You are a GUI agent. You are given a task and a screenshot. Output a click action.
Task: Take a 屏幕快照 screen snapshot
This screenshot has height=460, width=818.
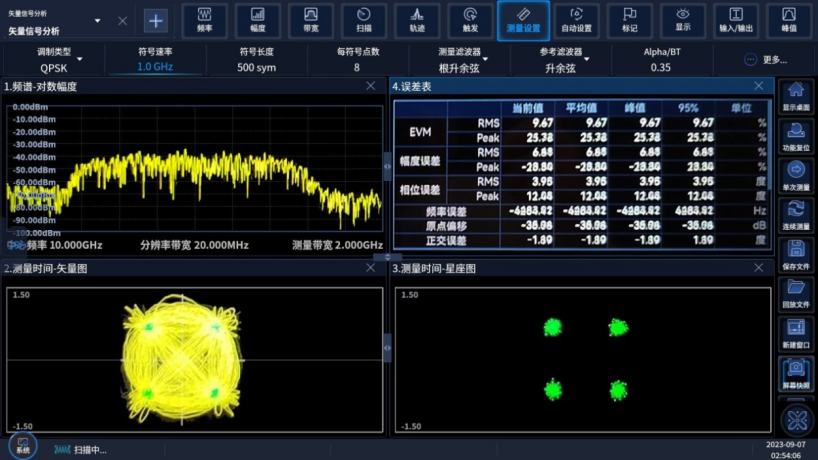796,374
